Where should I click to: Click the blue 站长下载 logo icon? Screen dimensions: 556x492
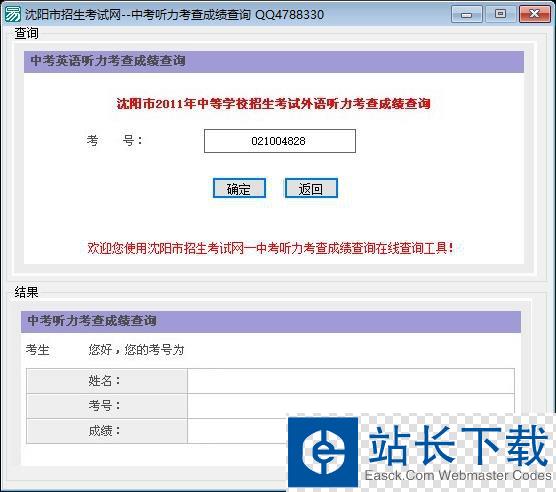[323, 452]
